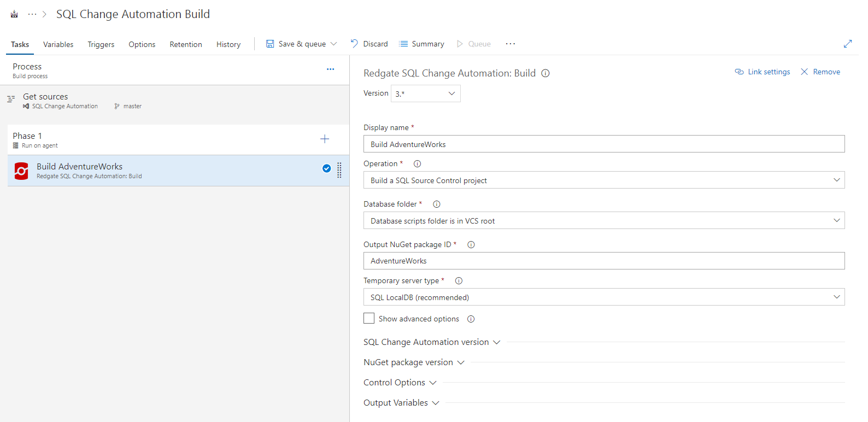The width and height of the screenshot is (868, 422).
Task: Click the Display name input field
Action: [604, 144]
